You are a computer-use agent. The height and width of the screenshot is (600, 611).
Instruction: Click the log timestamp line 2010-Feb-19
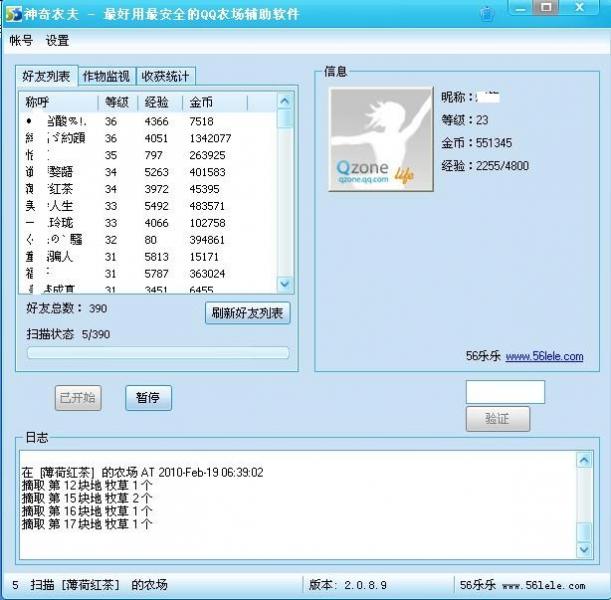point(143,473)
